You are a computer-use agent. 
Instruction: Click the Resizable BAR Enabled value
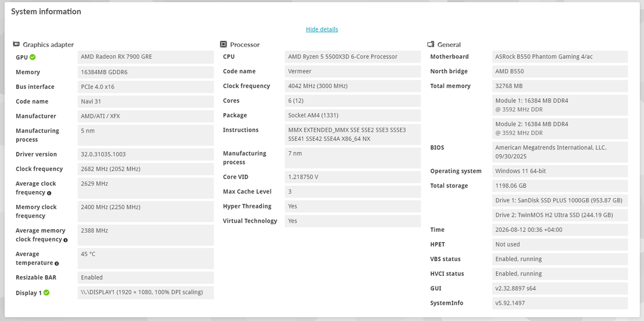(146, 278)
